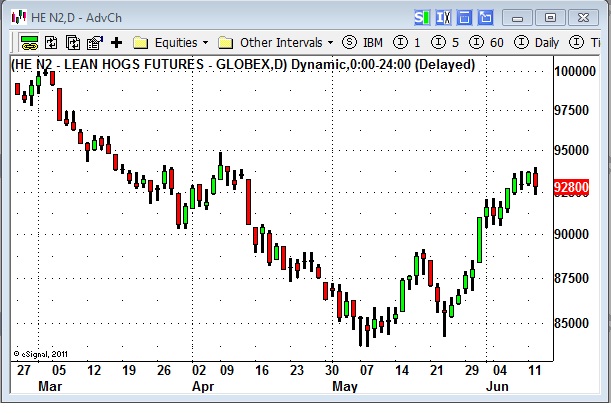The image size is (611, 414).
Task: Click the symbol link 'S' icon in the title bar
Action: 422,18
